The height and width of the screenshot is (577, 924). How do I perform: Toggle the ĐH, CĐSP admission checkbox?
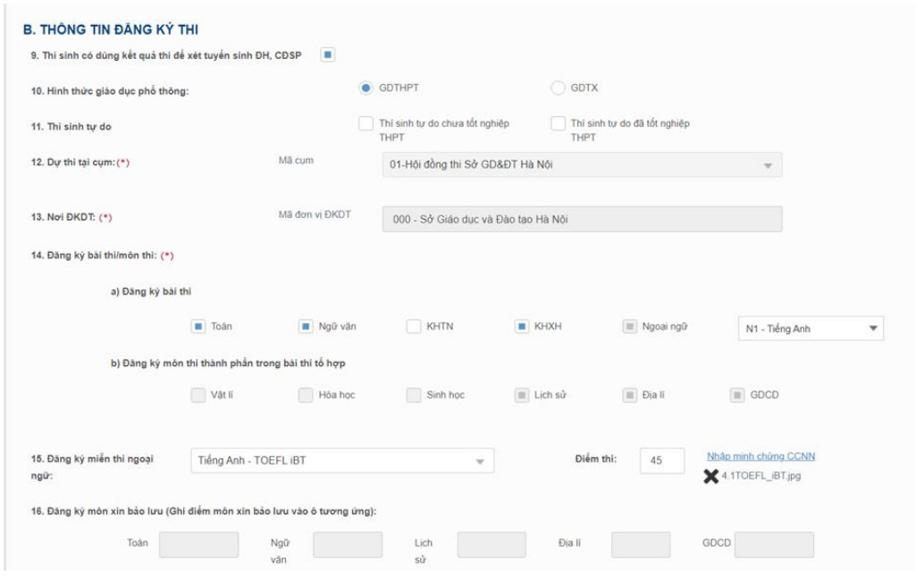[x=328, y=55]
